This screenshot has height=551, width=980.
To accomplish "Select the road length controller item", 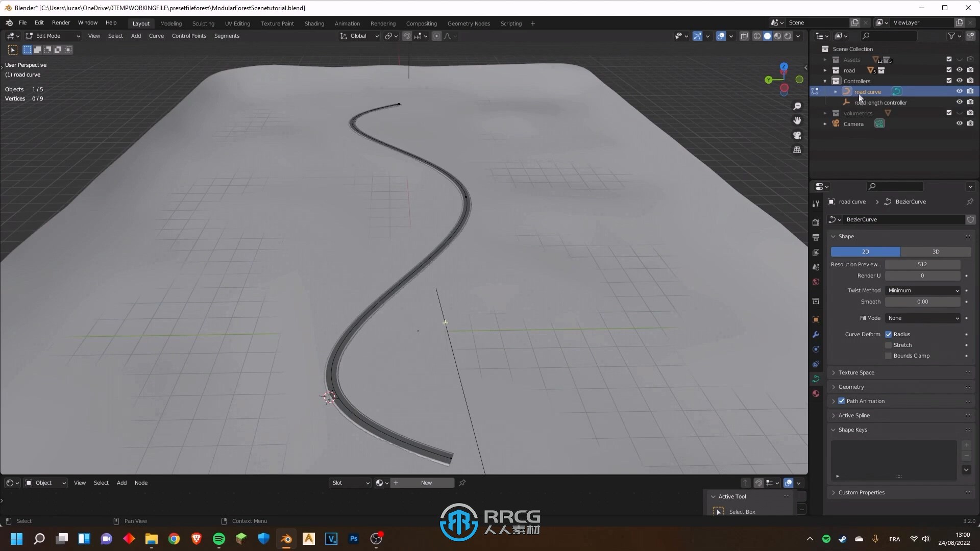I will click(x=881, y=102).
